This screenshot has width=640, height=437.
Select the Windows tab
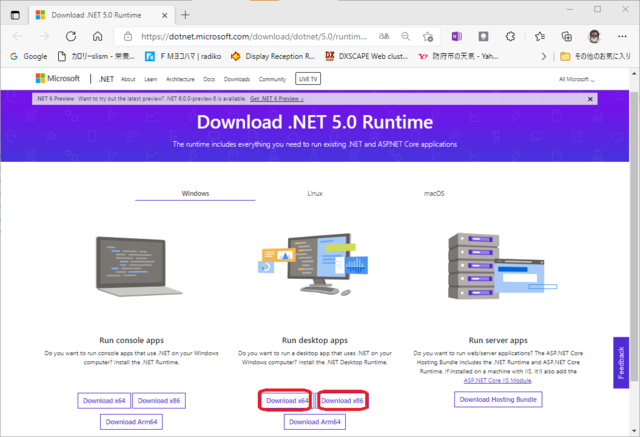pos(195,193)
